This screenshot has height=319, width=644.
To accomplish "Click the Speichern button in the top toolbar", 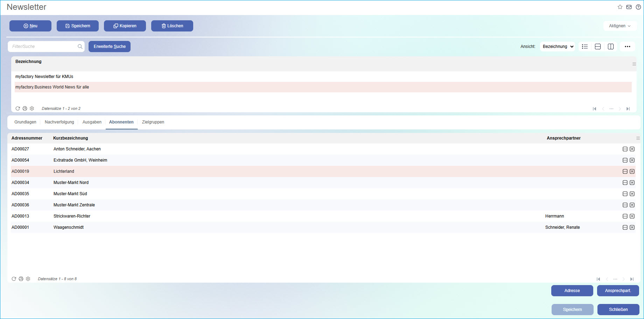I will (78, 26).
